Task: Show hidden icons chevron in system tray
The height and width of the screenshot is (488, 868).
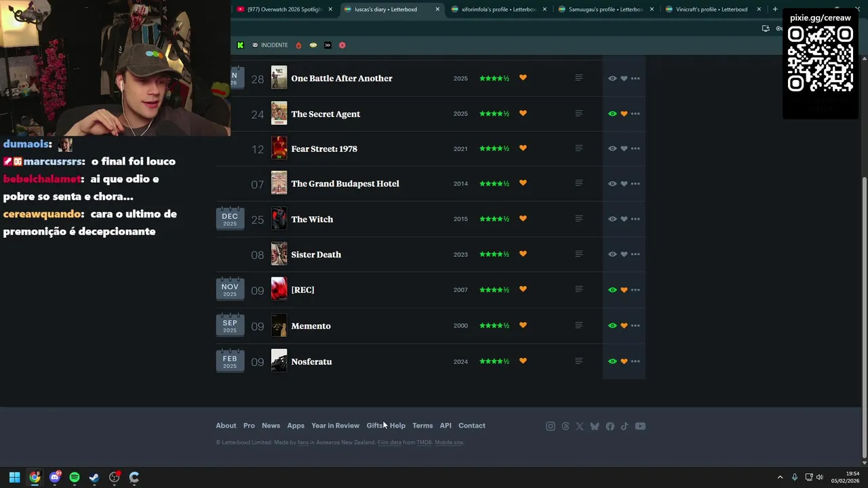Action: [x=780, y=477]
